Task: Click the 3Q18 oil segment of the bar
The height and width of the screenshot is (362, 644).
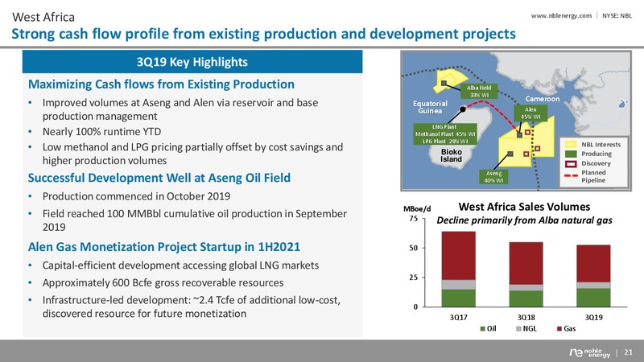Action: pos(526,298)
